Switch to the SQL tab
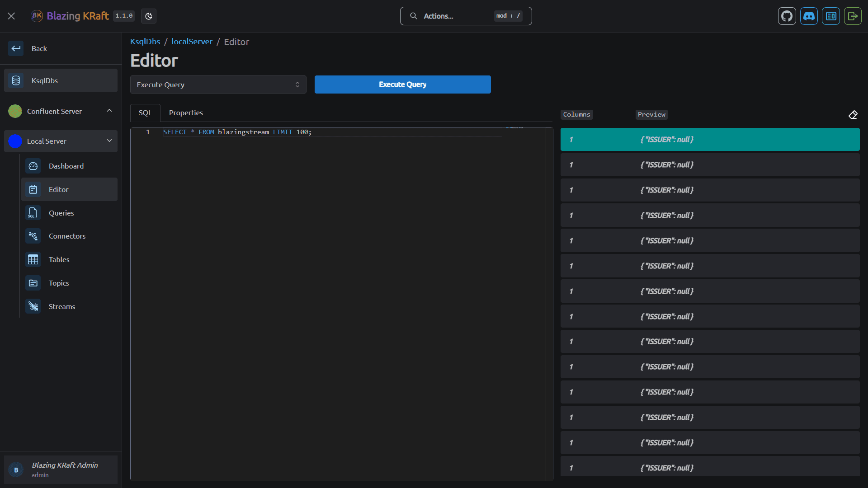The height and width of the screenshot is (488, 868). [x=145, y=113]
